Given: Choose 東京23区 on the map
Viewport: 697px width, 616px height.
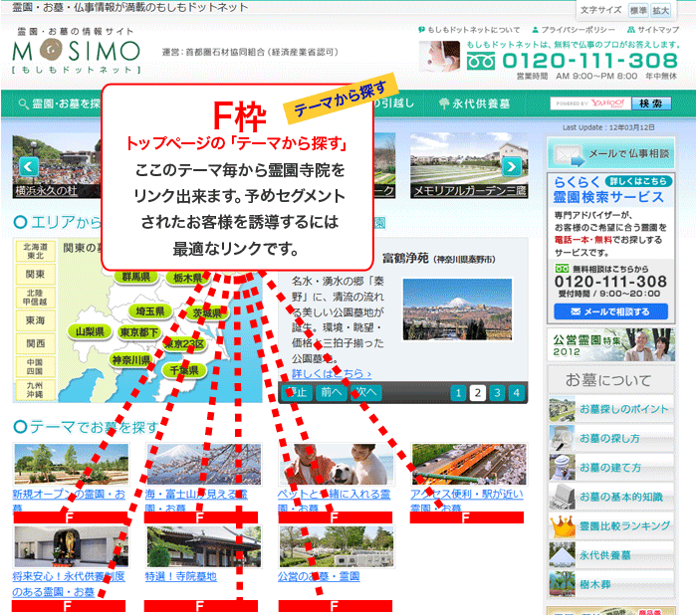Looking at the screenshot, I should [185, 343].
